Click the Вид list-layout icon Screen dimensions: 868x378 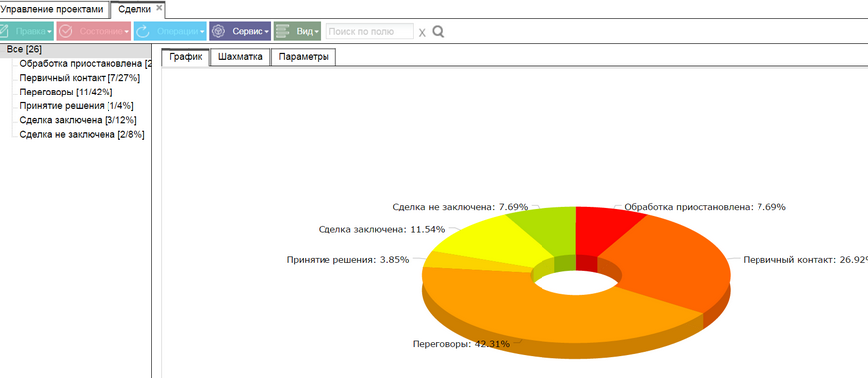pos(283,31)
